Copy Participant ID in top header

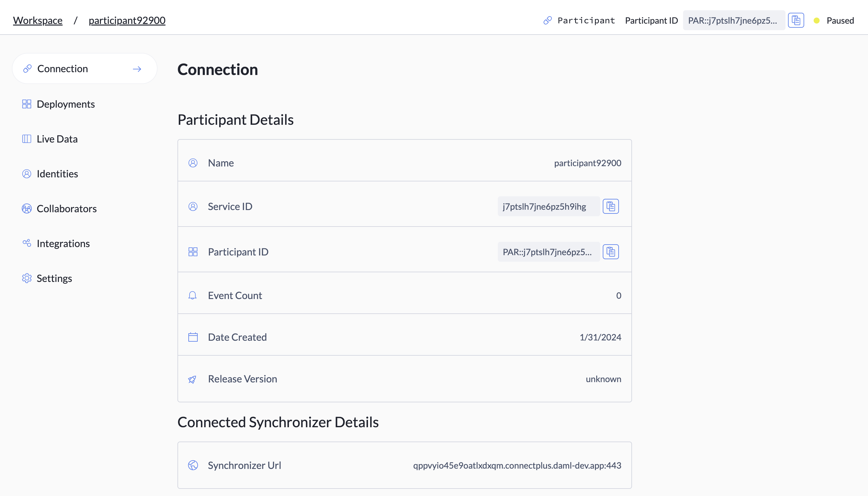point(796,21)
